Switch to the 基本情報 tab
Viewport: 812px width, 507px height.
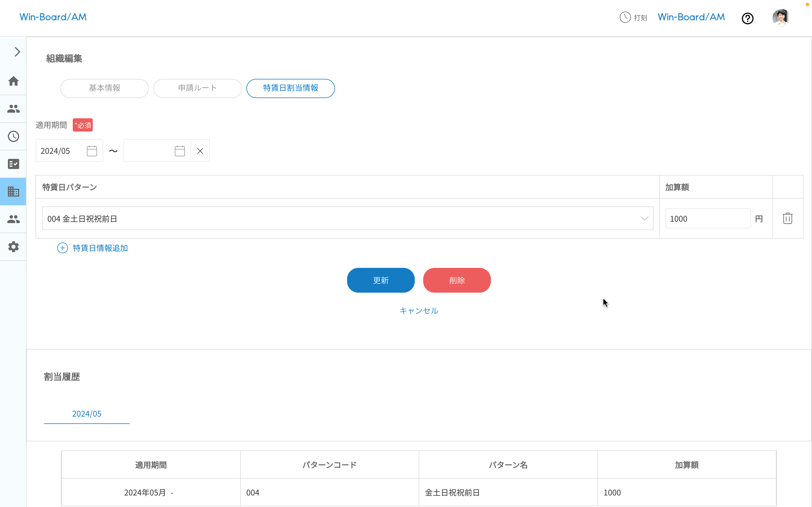pos(104,88)
